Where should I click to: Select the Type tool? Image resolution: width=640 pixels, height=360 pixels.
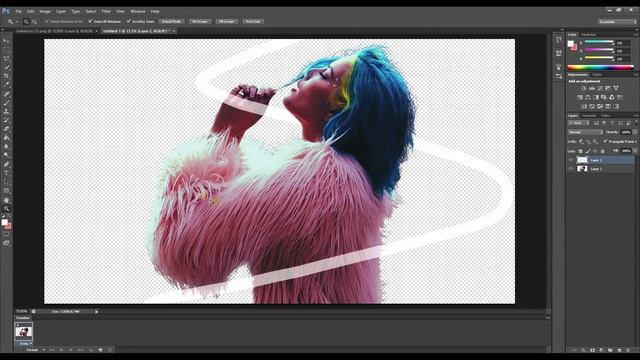tap(6, 173)
